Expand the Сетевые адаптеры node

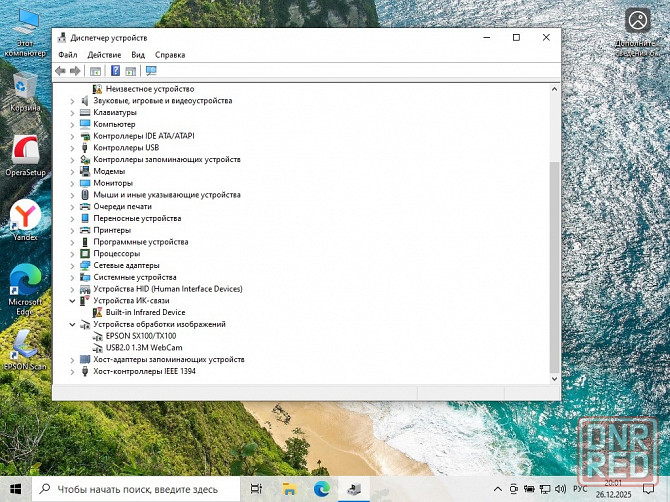[x=72, y=266]
